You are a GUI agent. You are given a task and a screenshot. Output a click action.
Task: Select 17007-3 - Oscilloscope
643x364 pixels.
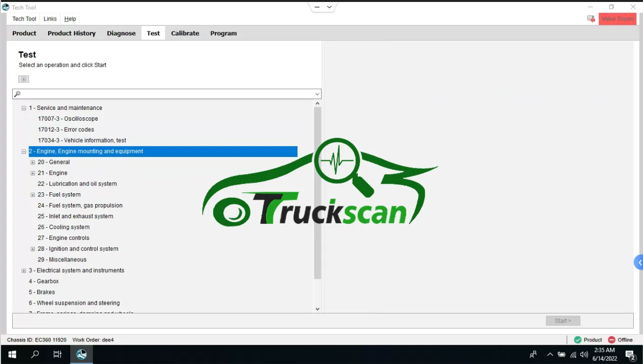coord(68,119)
